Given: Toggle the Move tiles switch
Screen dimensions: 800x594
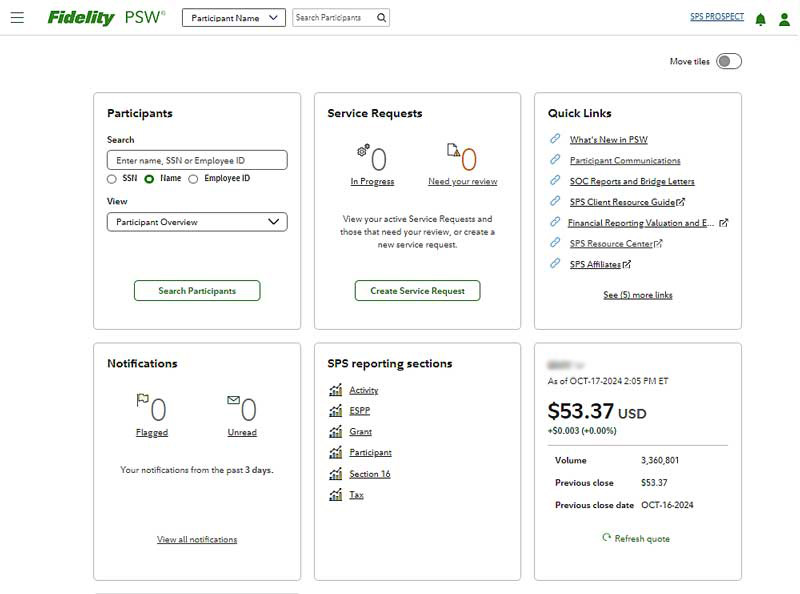Looking at the screenshot, I should coord(728,61).
